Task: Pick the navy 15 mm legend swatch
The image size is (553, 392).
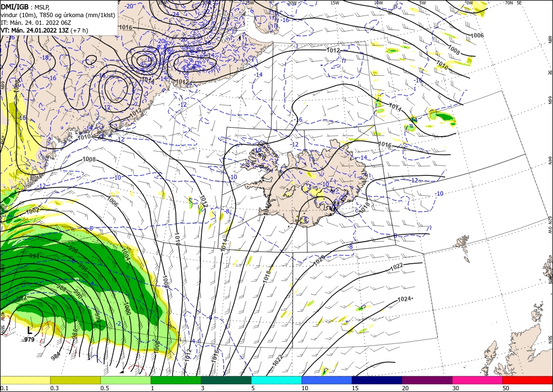Action: 377,380
